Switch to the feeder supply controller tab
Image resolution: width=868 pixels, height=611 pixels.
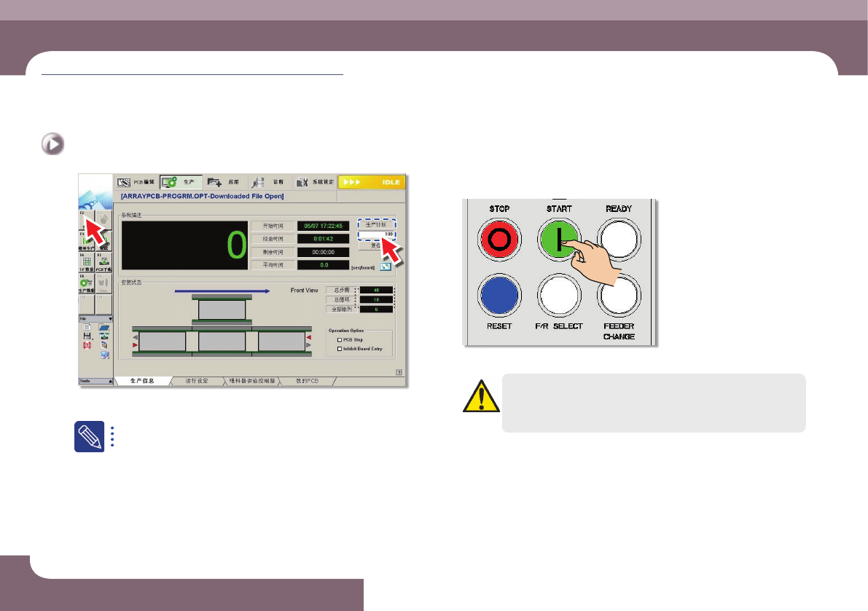(252, 381)
